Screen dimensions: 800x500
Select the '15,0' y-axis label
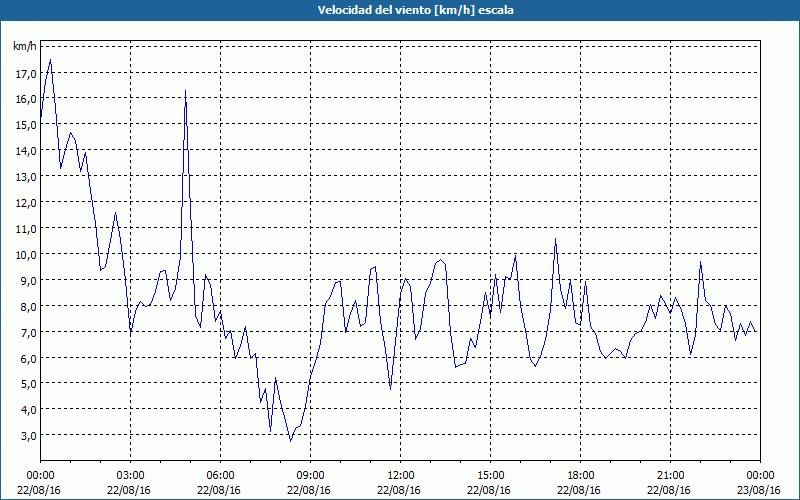tap(26, 125)
